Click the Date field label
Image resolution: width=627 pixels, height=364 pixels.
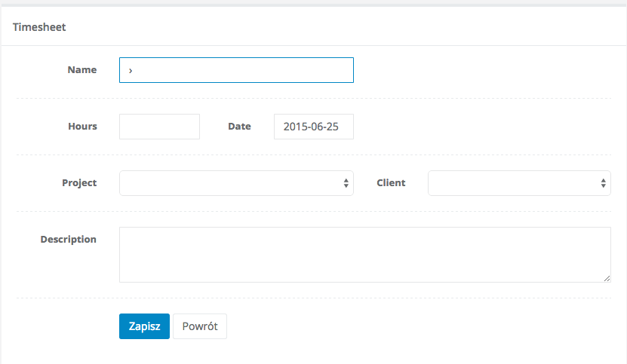pos(239,127)
